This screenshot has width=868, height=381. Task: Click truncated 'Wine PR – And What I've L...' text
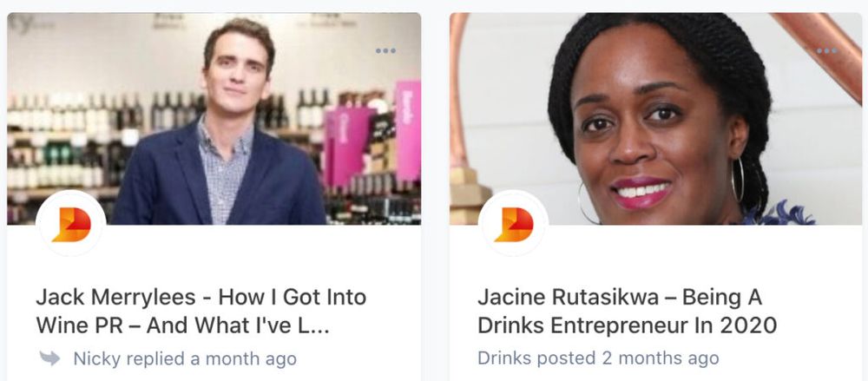coord(182,325)
